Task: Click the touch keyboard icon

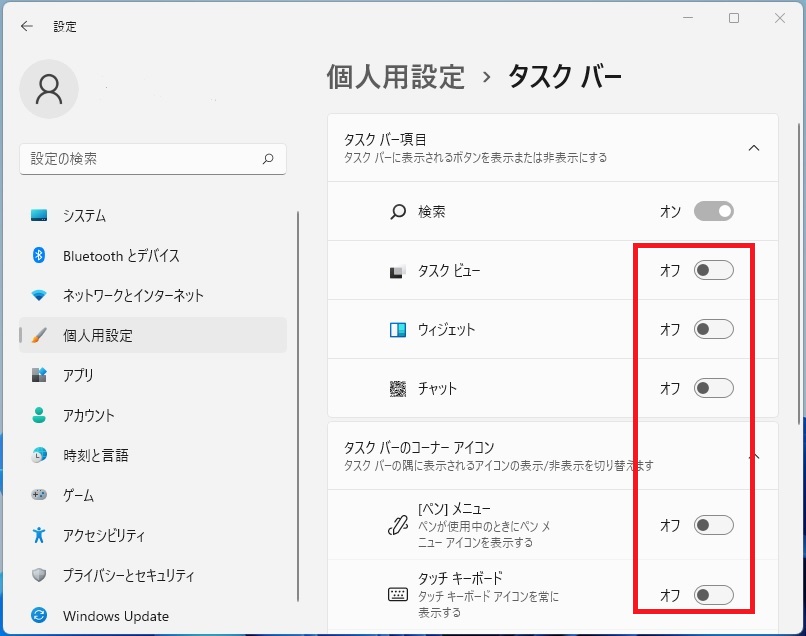Action: pos(398,595)
